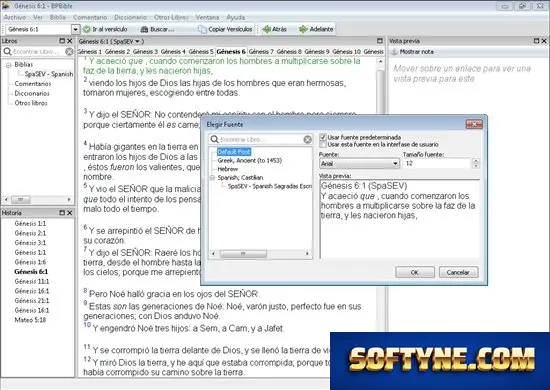The height and width of the screenshot is (390, 550).
Task: Clear the Libros panel search box
Action: (x=69, y=52)
